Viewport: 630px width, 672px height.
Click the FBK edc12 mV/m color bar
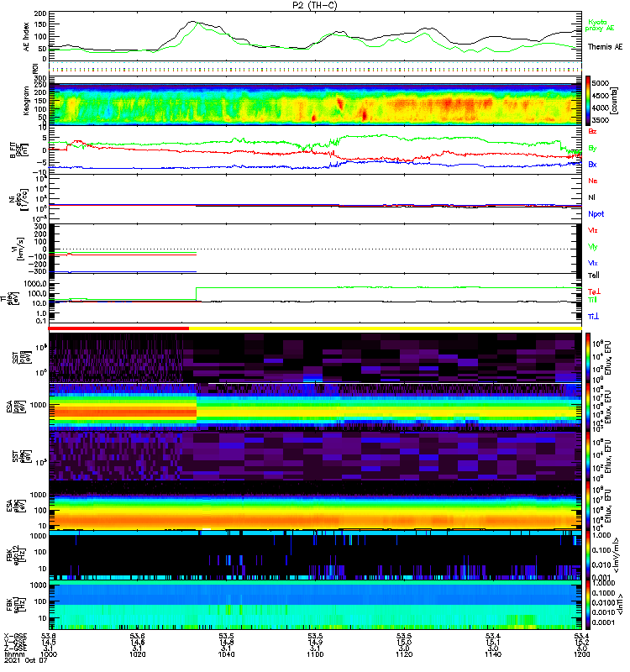pos(588,555)
